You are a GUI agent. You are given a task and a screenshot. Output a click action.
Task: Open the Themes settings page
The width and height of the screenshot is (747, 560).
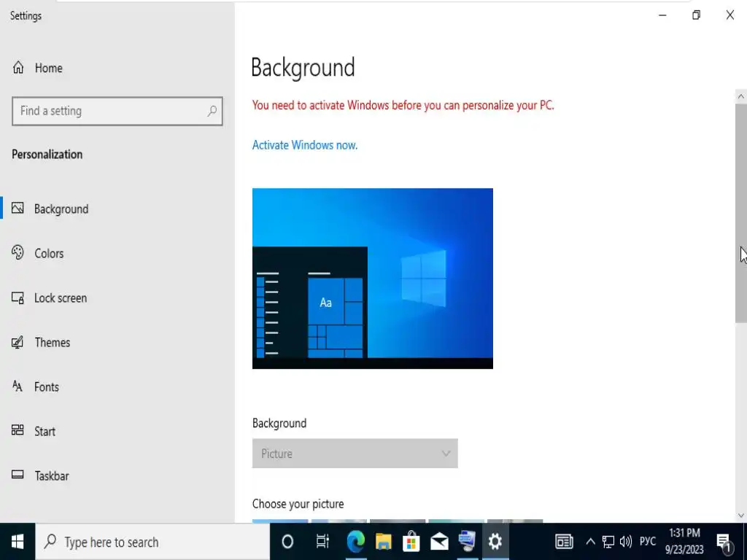[x=117, y=343]
